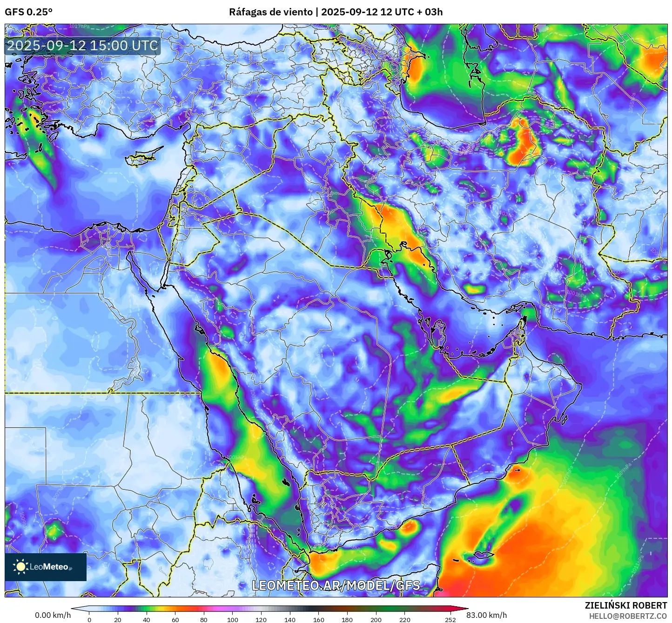Click the 40 tick on the color scale
672x623 pixels.
147,620
